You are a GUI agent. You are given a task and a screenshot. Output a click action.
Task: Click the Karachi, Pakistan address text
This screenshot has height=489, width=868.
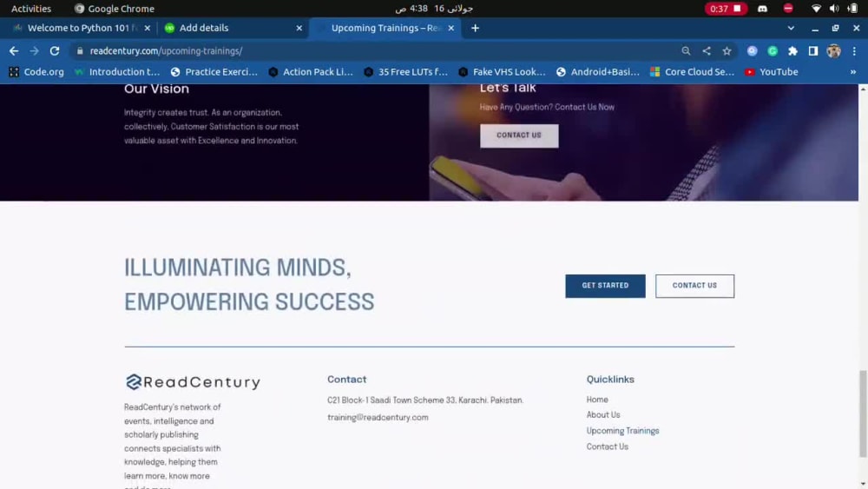click(425, 400)
